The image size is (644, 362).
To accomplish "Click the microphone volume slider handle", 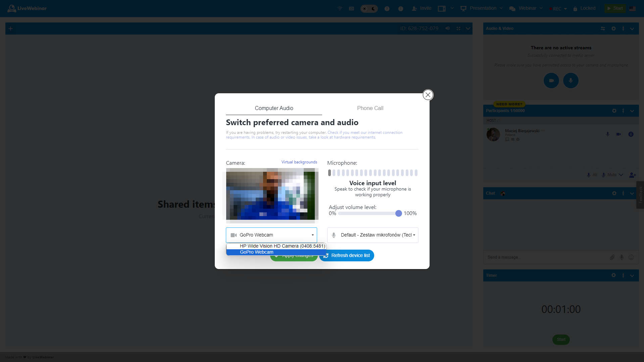I will coord(398,213).
